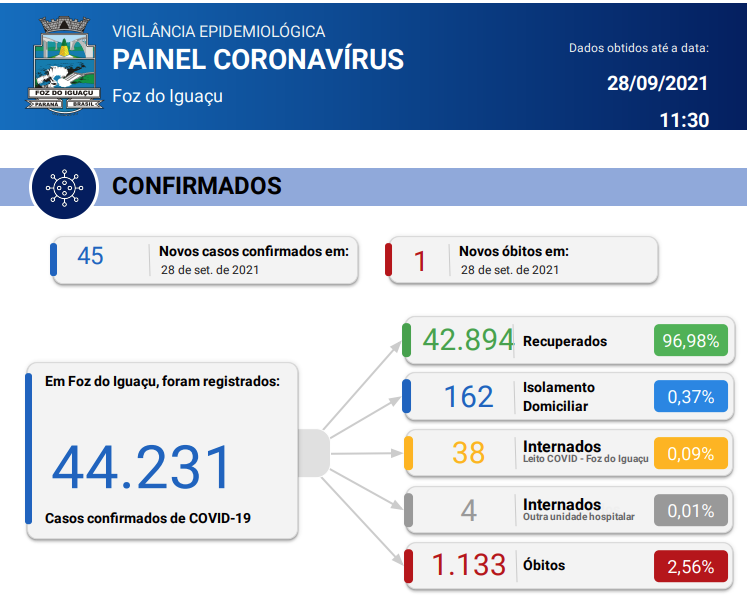The width and height of the screenshot is (747, 595).
Task: Click 'Dados obtidos até a data:' label
Action: tap(639, 48)
